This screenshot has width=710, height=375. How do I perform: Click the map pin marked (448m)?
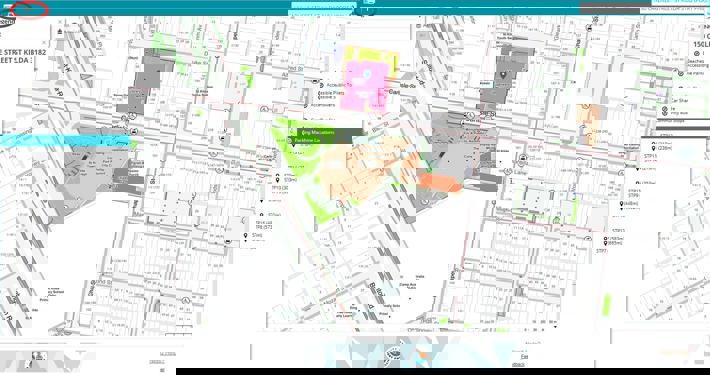622,204
